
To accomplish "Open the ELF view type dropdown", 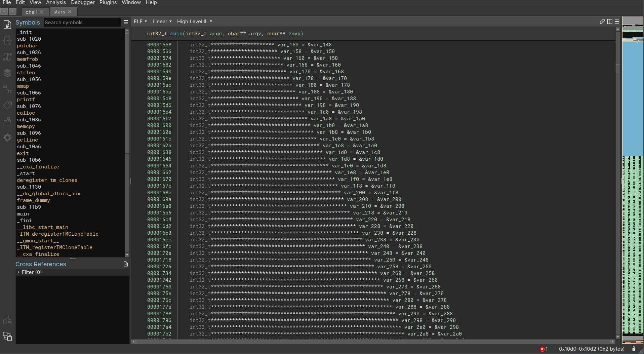I will [x=140, y=22].
